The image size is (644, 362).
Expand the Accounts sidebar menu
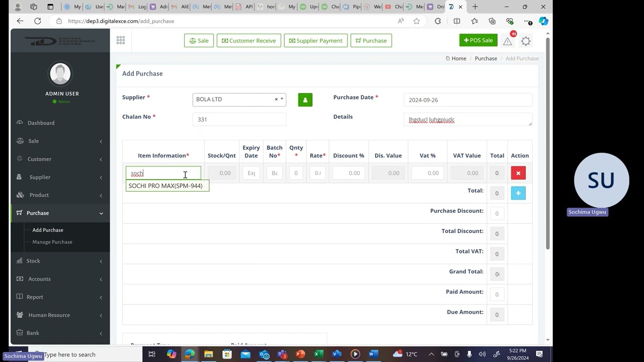[x=60, y=279]
